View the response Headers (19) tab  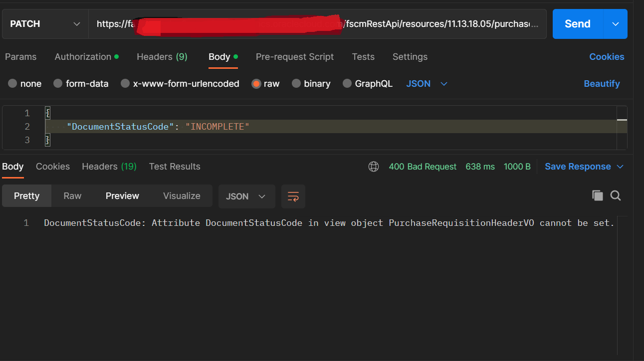pyautogui.click(x=109, y=167)
